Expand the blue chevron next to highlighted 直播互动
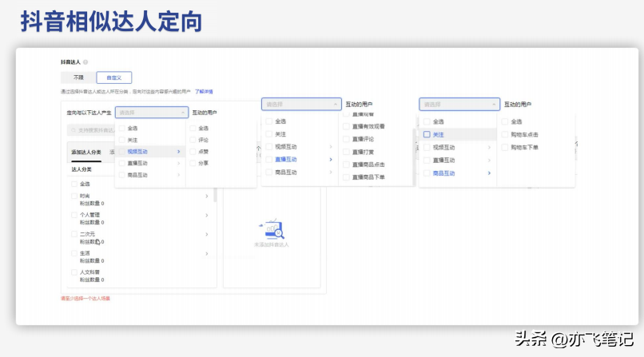Image resolution: width=644 pixels, height=357 pixels. [x=331, y=160]
